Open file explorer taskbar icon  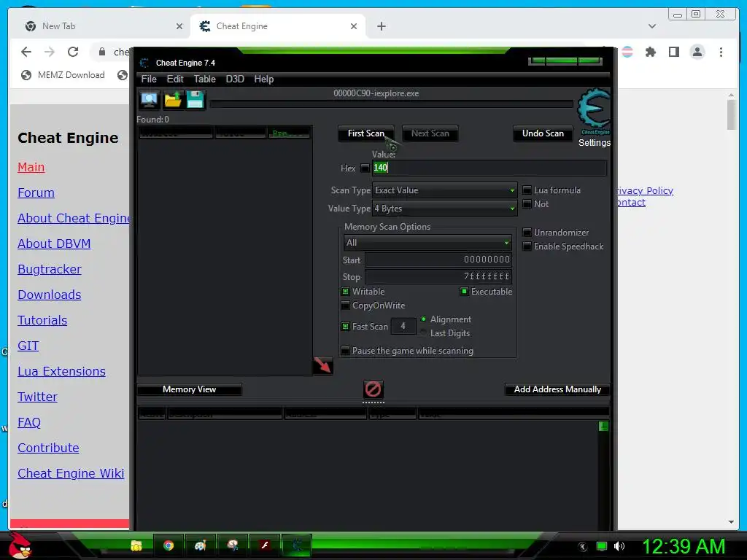coord(136,545)
